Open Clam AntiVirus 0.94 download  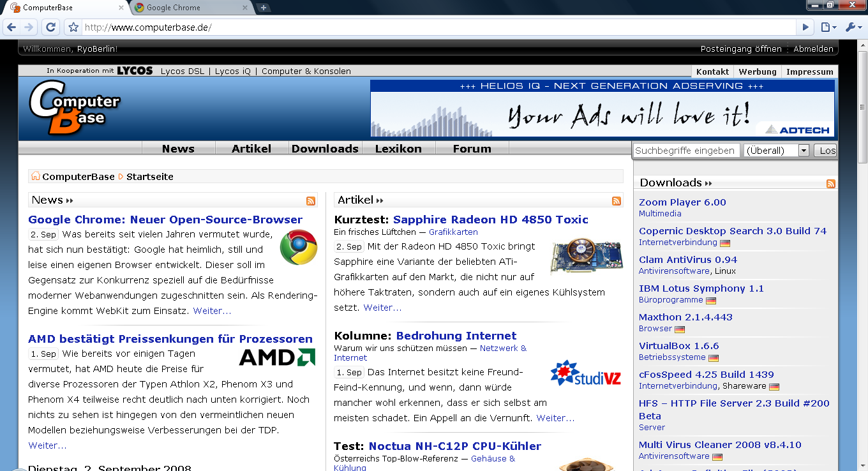688,260
